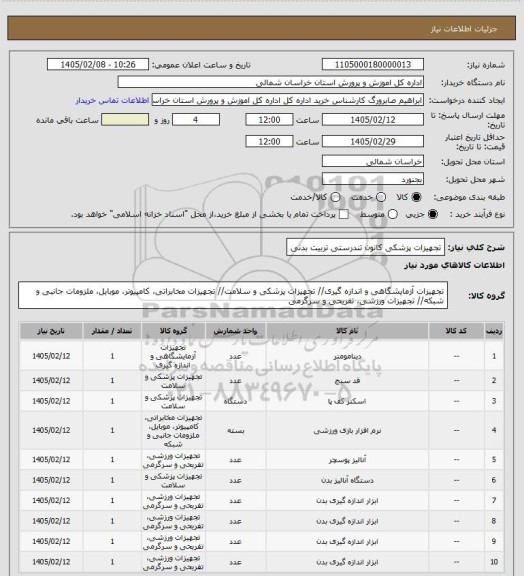Screen dimensions: 524x576
Task: Click the request creator field ابراهیم صابرورگ
Action: [x=288, y=100]
